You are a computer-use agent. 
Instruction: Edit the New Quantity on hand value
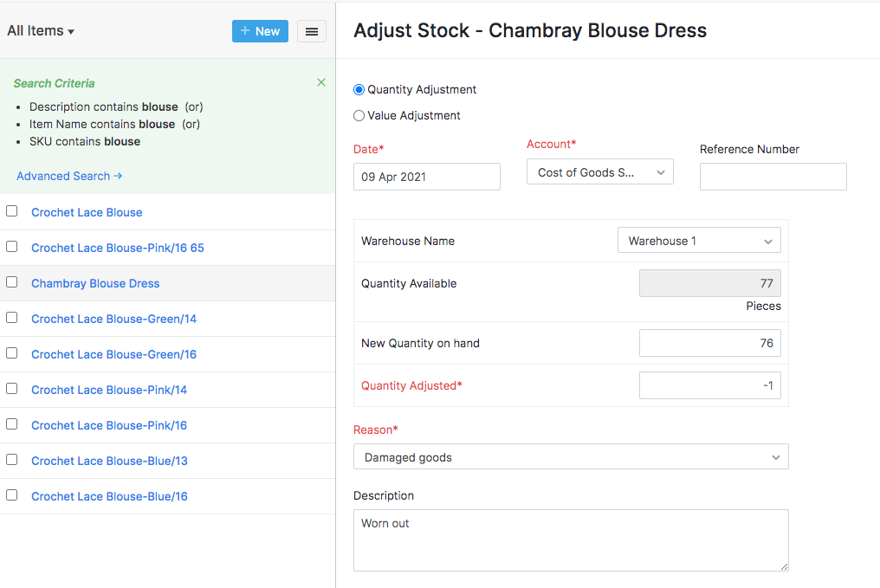pos(709,343)
